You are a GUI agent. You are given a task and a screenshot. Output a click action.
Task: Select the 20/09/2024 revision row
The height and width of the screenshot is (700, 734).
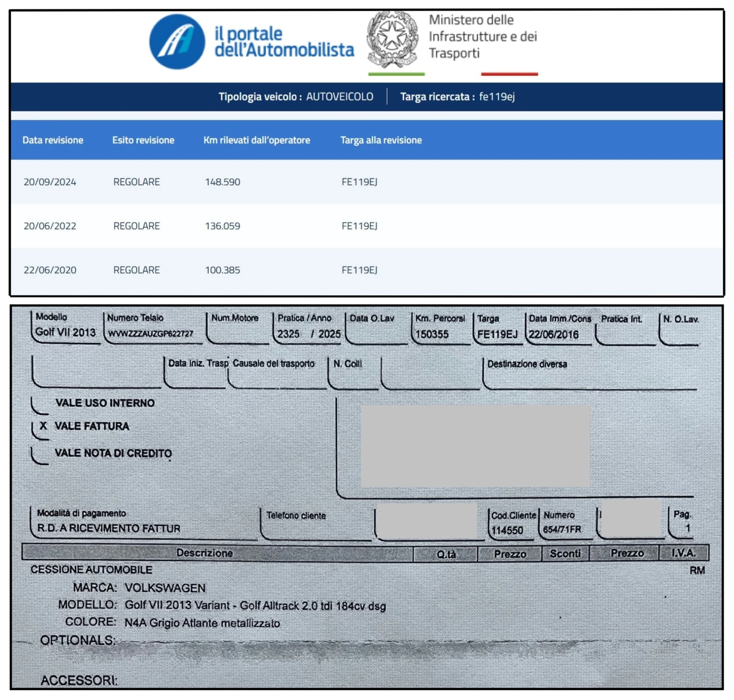50,182
